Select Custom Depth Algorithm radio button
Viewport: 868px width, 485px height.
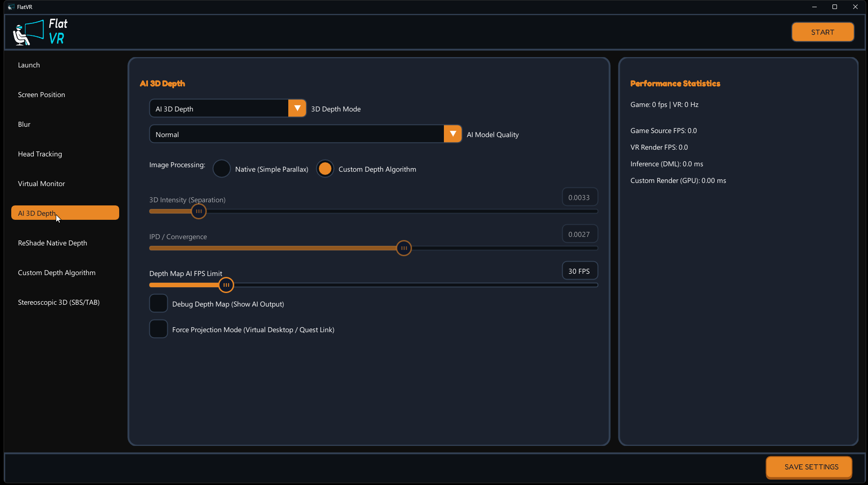[x=325, y=169]
